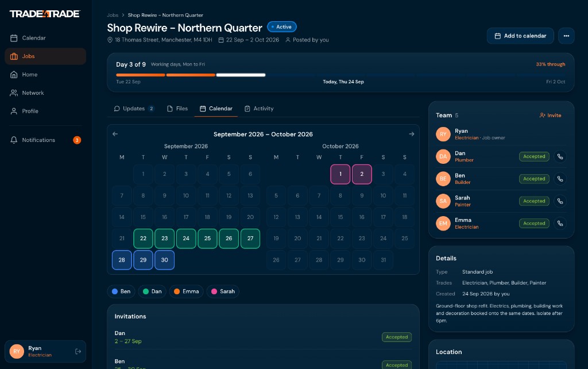
Task: Click Dan's DA avatar in Team
Action: [443, 156]
